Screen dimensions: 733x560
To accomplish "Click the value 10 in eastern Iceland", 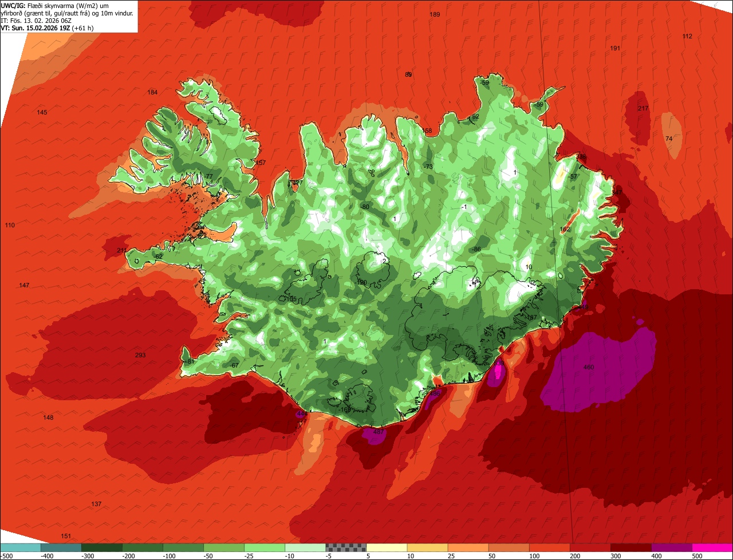I will 529,267.
